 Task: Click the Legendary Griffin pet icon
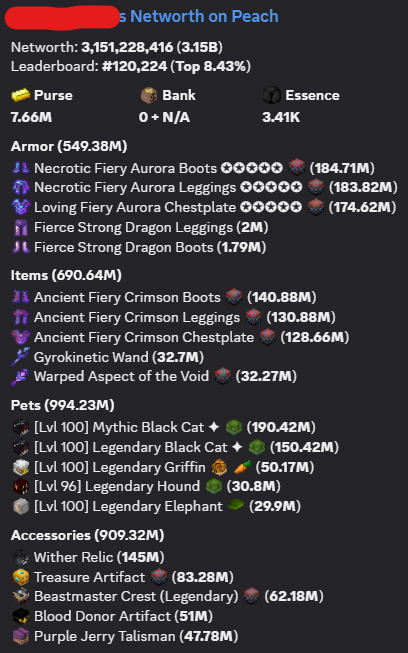[20, 467]
